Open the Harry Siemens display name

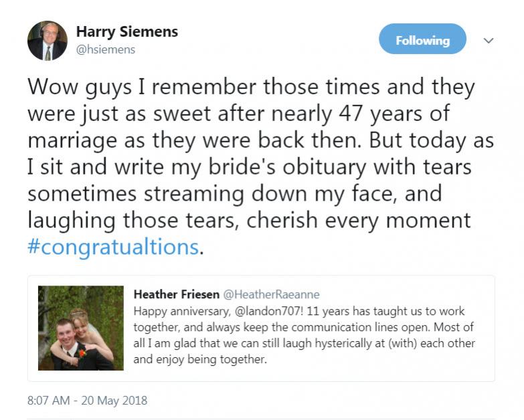(x=127, y=31)
